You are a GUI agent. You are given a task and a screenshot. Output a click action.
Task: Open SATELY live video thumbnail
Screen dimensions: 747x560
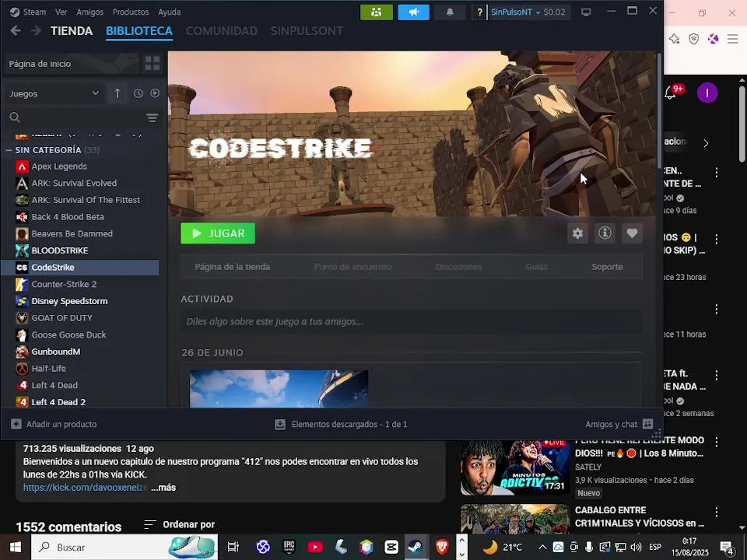[x=514, y=467]
